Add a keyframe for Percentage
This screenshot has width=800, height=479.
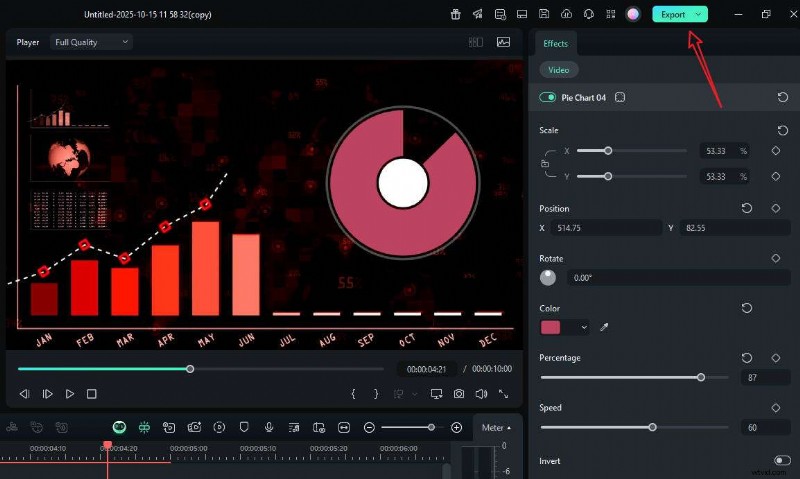pos(776,358)
